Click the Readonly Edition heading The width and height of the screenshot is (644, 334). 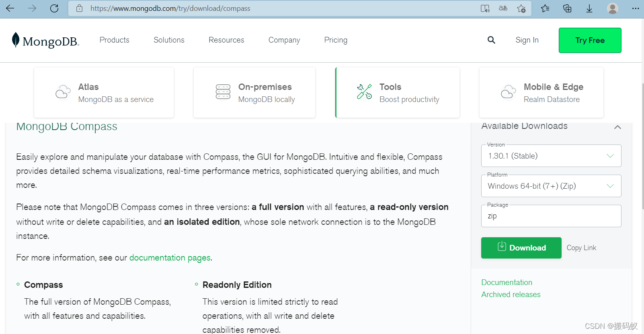(237, 285)
